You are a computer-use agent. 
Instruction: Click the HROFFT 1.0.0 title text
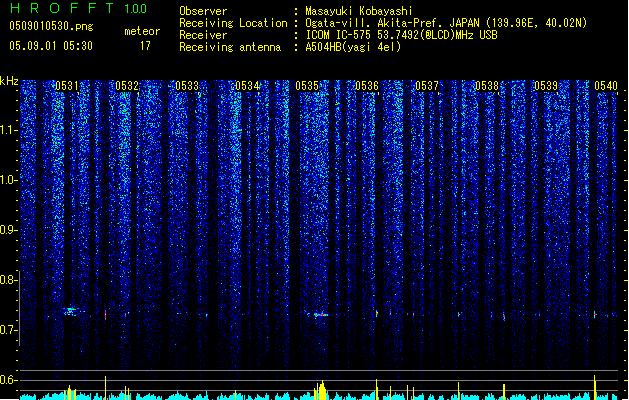tap(79, 8)
